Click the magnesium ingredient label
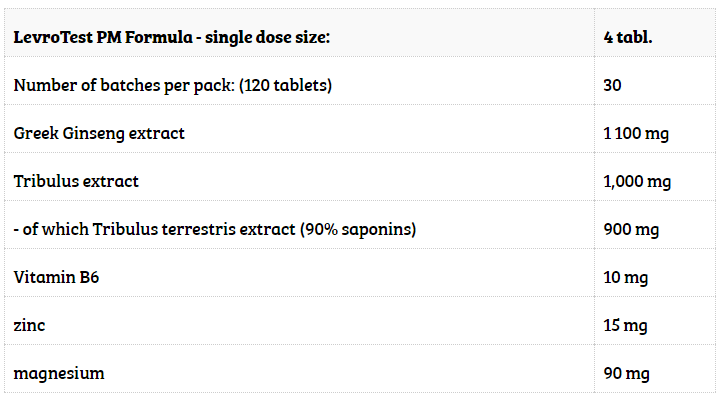Screen dimensions: 726x402 [59, 373]
